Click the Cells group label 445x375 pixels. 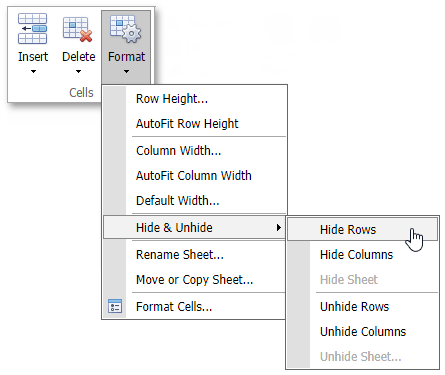click(x=81, y=92)
